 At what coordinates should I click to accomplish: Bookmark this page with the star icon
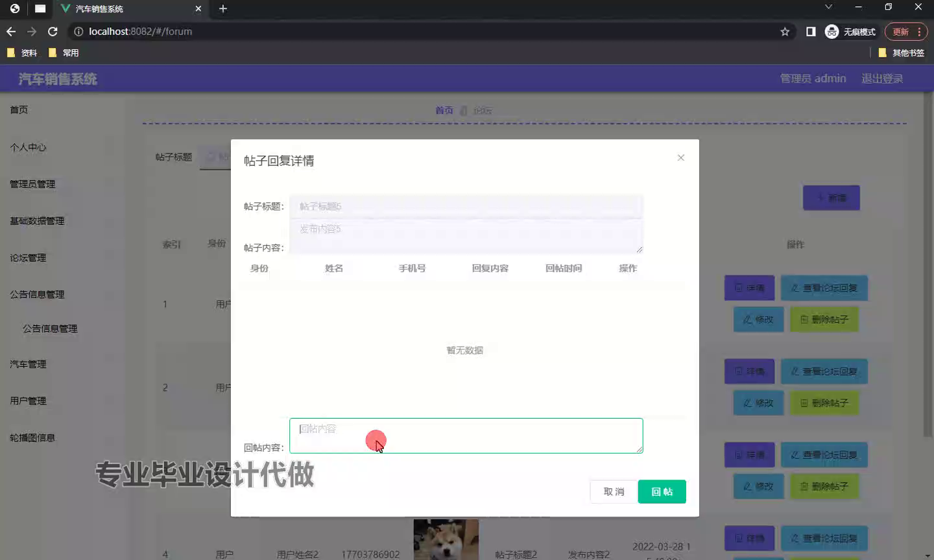click(x=785, y=31)
